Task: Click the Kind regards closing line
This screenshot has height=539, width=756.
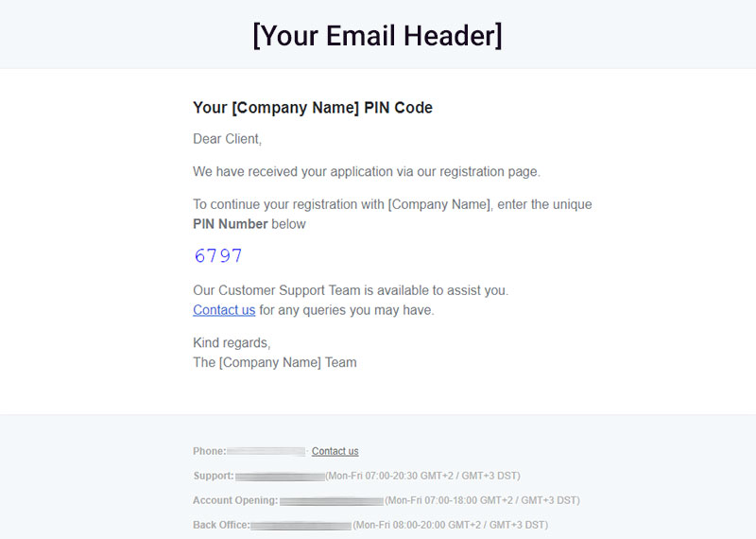Action: click(232, 342)
